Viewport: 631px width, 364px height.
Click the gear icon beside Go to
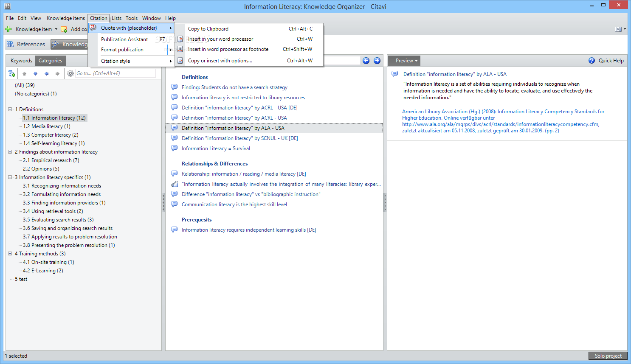pyautogui.click(x=70, y=73)
